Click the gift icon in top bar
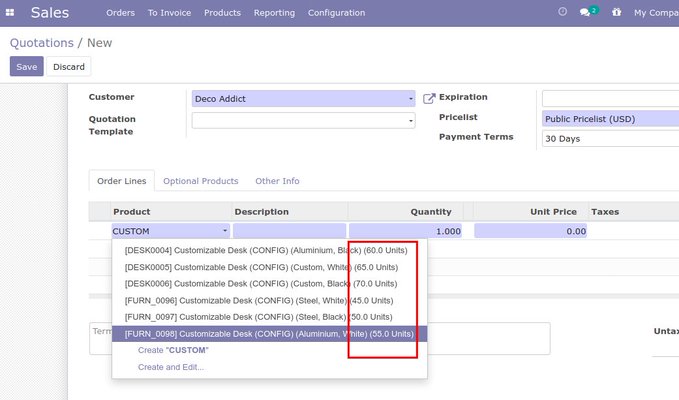679x400 pixels. [617, 12]
